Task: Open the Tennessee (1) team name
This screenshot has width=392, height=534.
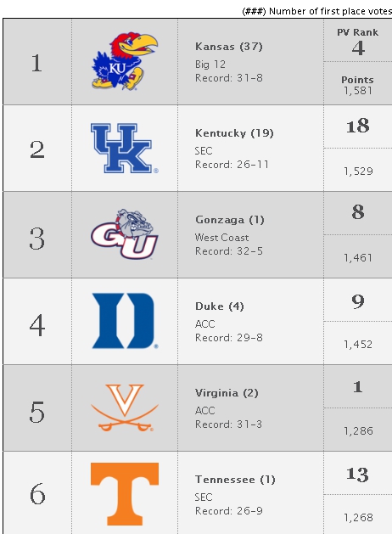Action: 235,480
